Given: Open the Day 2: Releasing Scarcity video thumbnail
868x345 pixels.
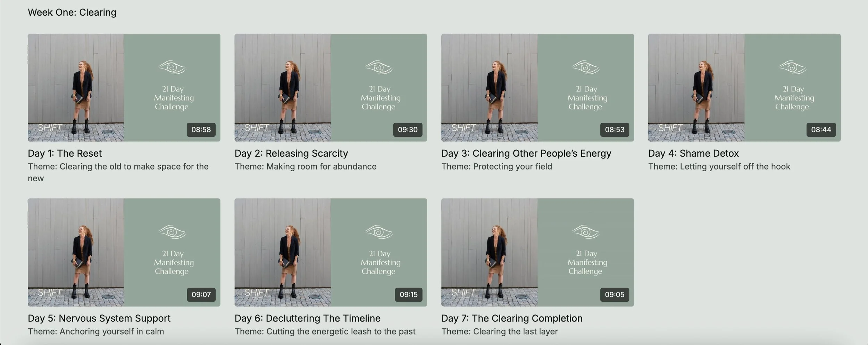Looking at the screenshot, I should click(331, 88).
